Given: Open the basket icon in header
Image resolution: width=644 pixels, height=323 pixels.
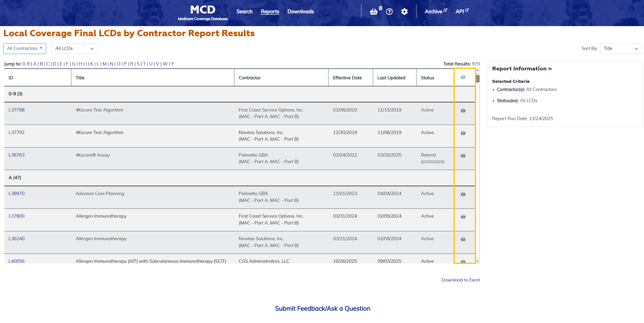Looking at the screenshot, I should pyautogui.click(x=374, y=12).
